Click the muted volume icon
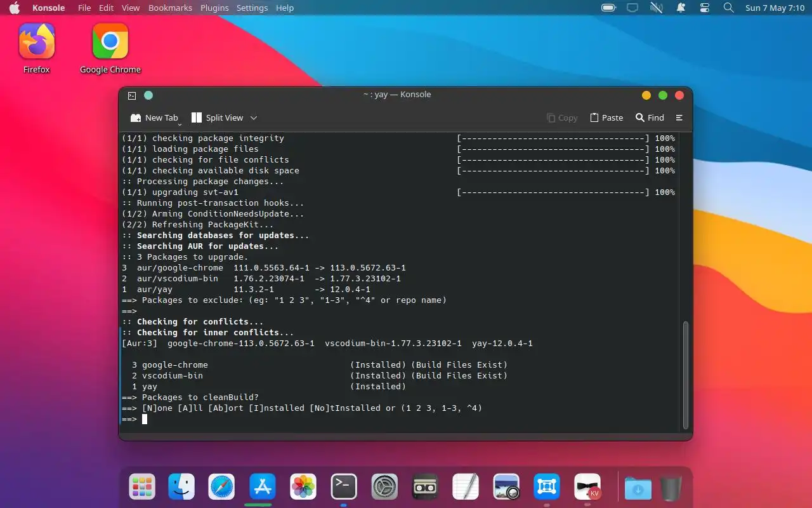The width and height of the screenshot is (812, 508). (657, 8)
